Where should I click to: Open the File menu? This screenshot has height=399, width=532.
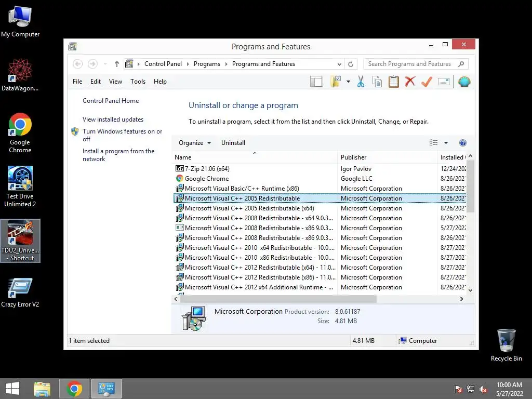point(77,82)
